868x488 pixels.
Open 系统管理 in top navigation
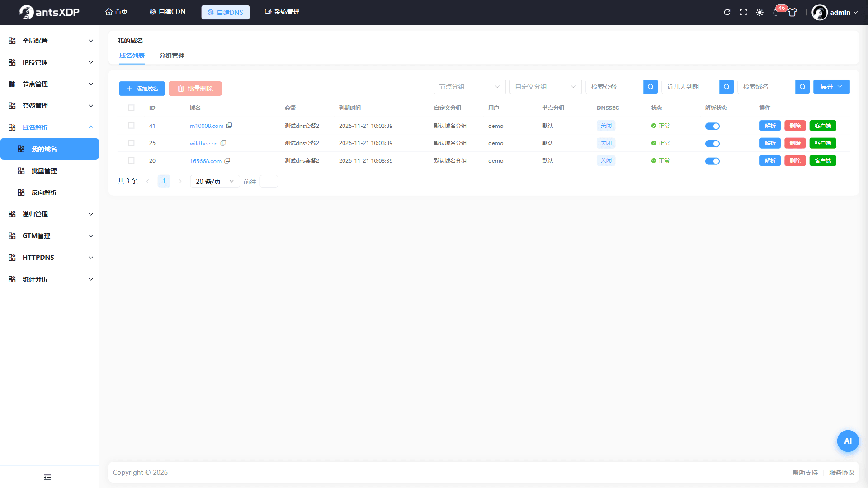(282, 12)
